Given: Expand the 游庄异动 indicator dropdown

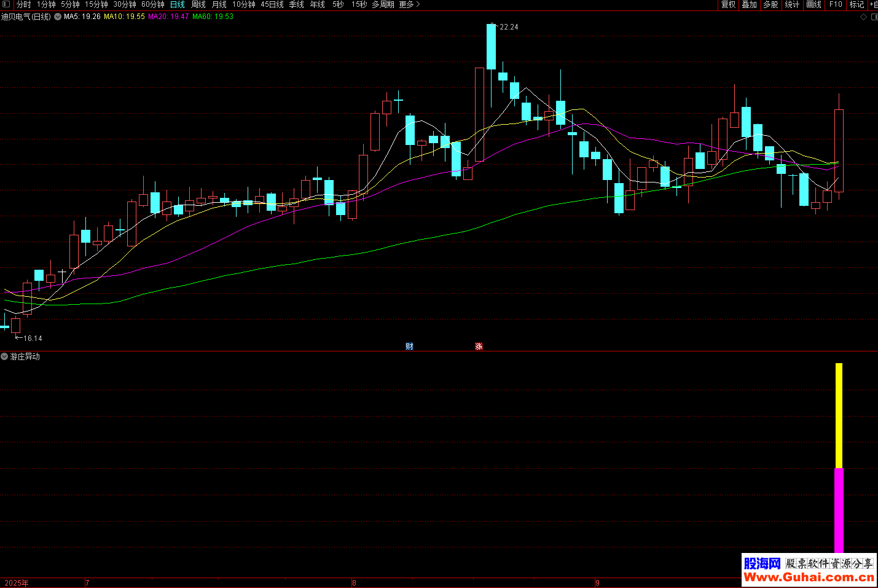Looking at the screenshot, I should (5, 356).
